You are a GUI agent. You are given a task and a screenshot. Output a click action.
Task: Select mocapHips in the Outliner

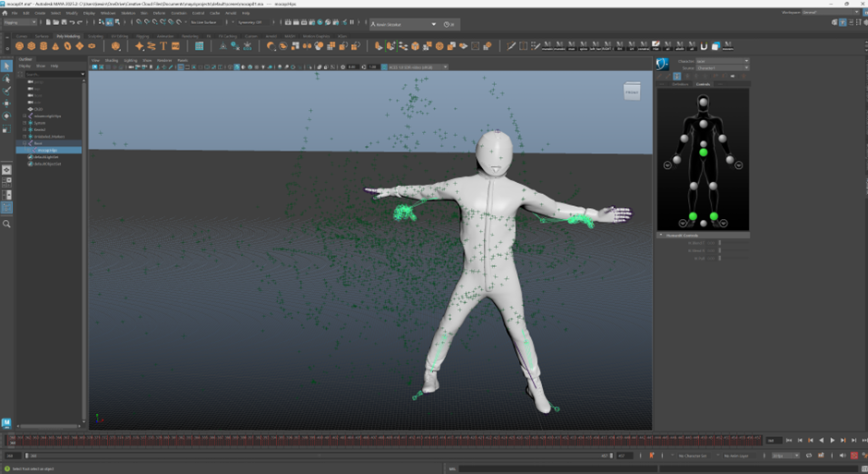click(48, 150)
